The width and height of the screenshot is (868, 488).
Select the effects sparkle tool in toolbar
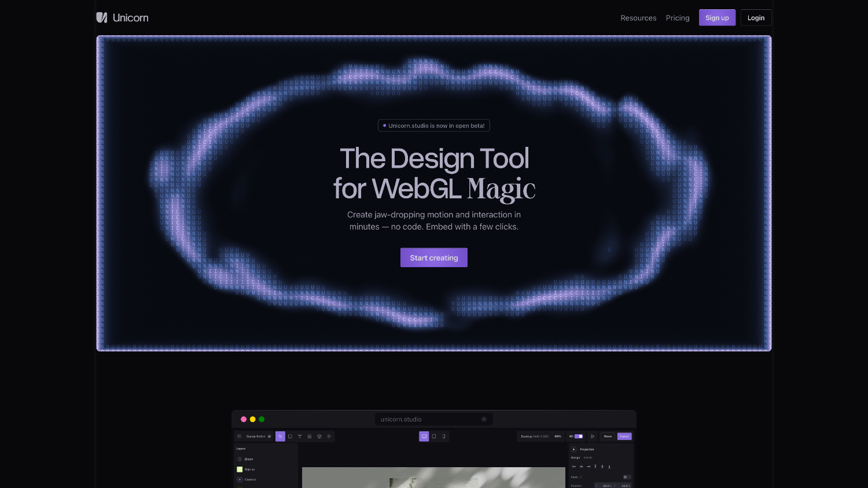329,437
